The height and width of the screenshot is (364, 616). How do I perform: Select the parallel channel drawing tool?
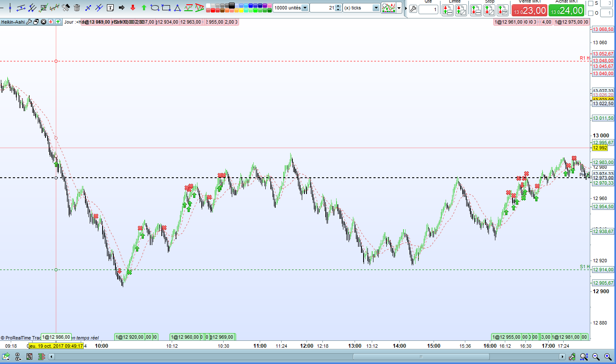point(21,8)
